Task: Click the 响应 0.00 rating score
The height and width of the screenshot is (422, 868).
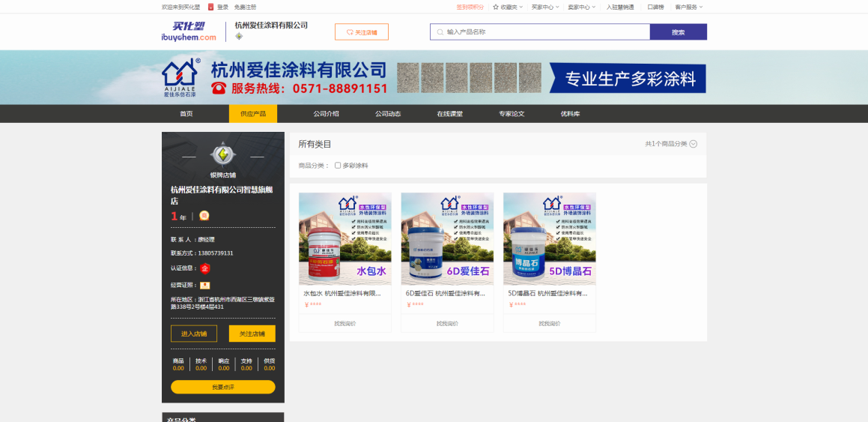Action: (x=224, y=364)
